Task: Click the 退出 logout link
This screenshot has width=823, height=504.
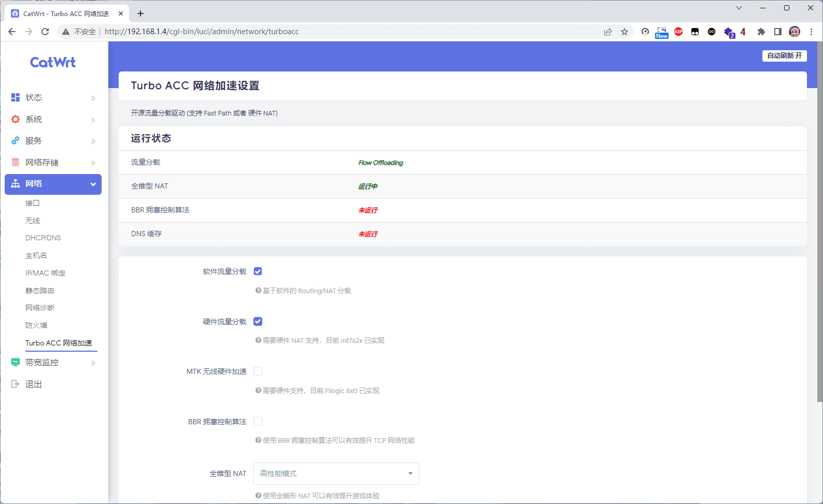Action: (34, 384)
